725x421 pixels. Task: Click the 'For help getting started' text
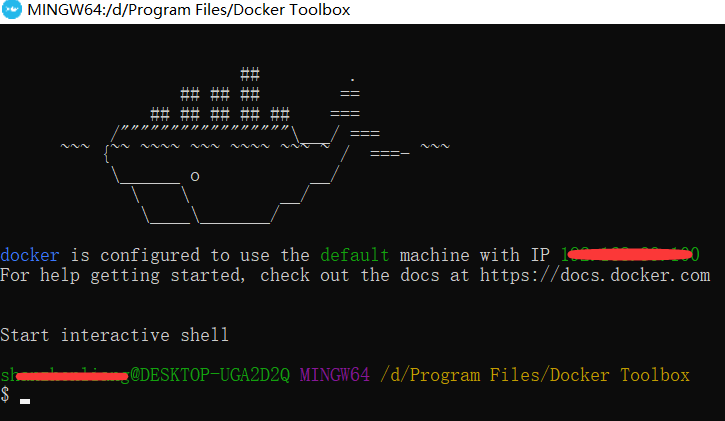122,275
